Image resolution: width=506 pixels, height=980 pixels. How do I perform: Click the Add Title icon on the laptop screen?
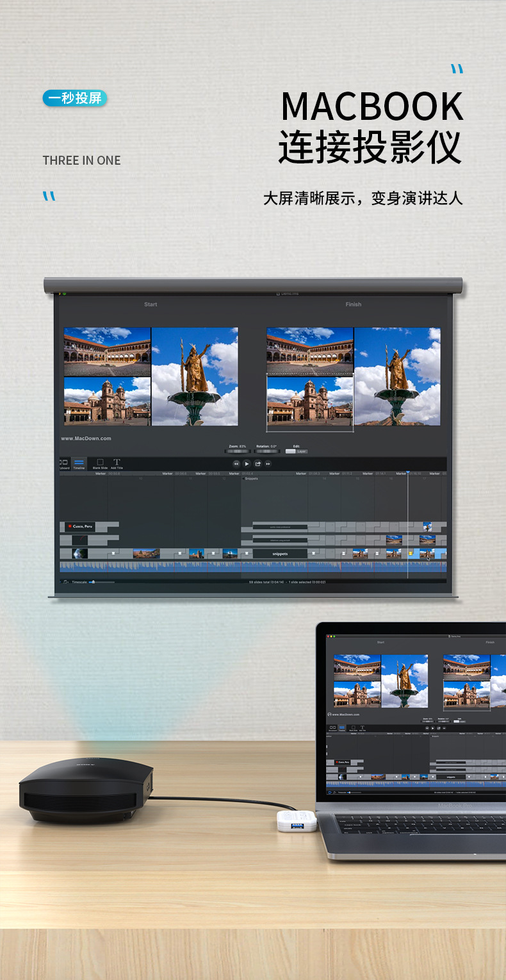point(362,728)
